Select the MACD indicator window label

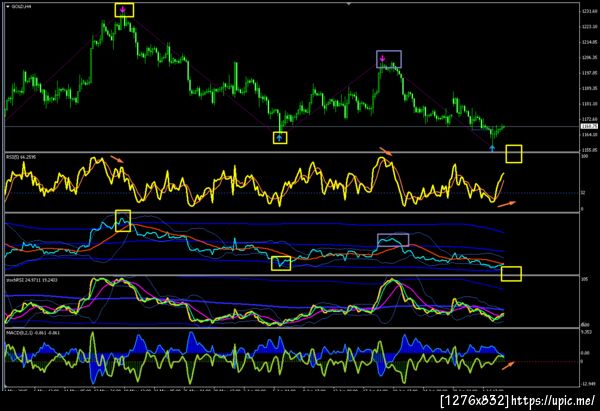32,333
